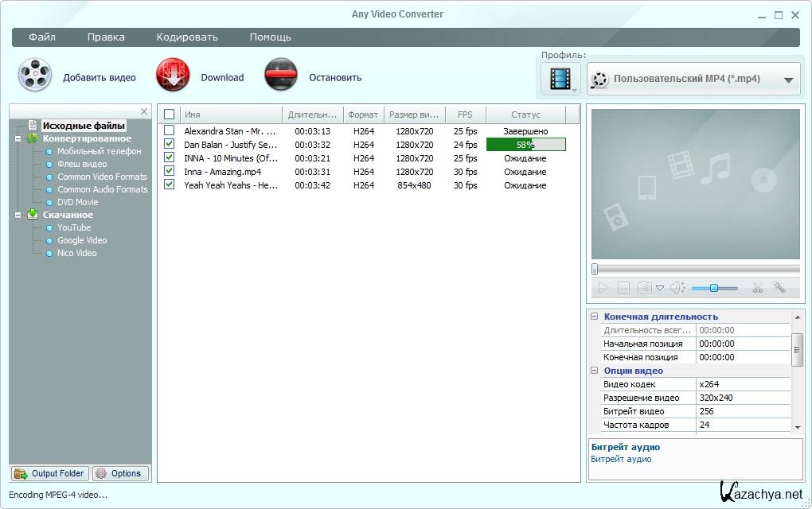The image size is (812, 509).
Task: Click the Add Video film reel icon
Action: 35,76
